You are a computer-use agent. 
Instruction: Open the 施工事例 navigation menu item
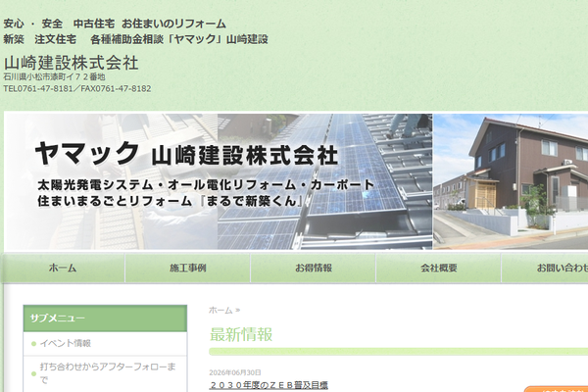coord(188,268)
